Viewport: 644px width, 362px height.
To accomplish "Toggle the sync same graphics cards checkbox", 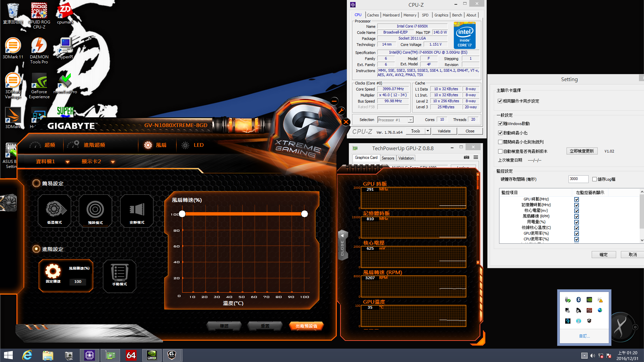I will pos(500,101).
